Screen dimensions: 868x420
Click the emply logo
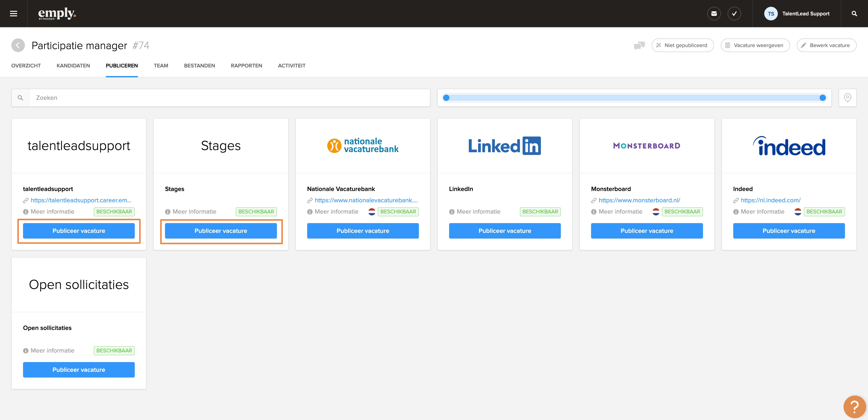point(57,14)
